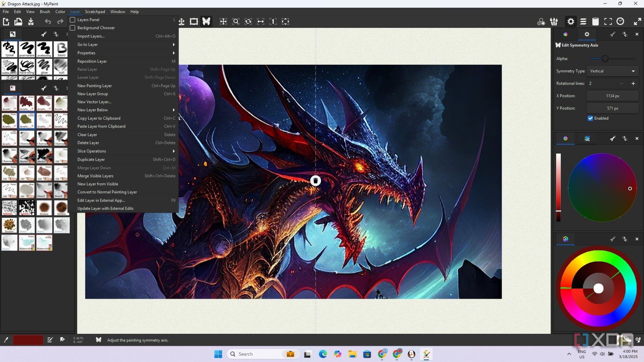Close the Edit Symmetry Axis panel
The height and width of the screenshot is (362, 644).
[x=637, y=34]
